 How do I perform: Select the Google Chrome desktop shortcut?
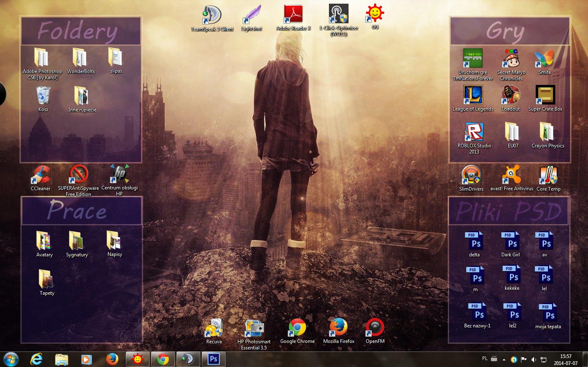pos(297,331)
